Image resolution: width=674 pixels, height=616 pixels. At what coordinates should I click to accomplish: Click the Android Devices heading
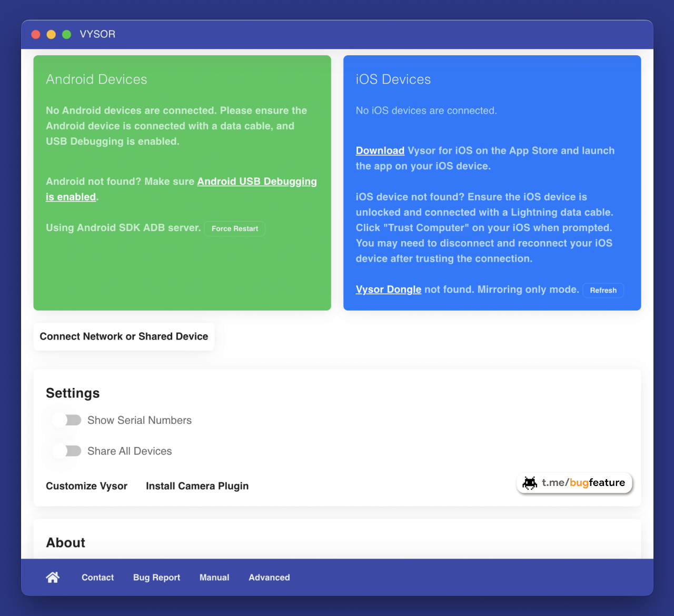[96, 80]
